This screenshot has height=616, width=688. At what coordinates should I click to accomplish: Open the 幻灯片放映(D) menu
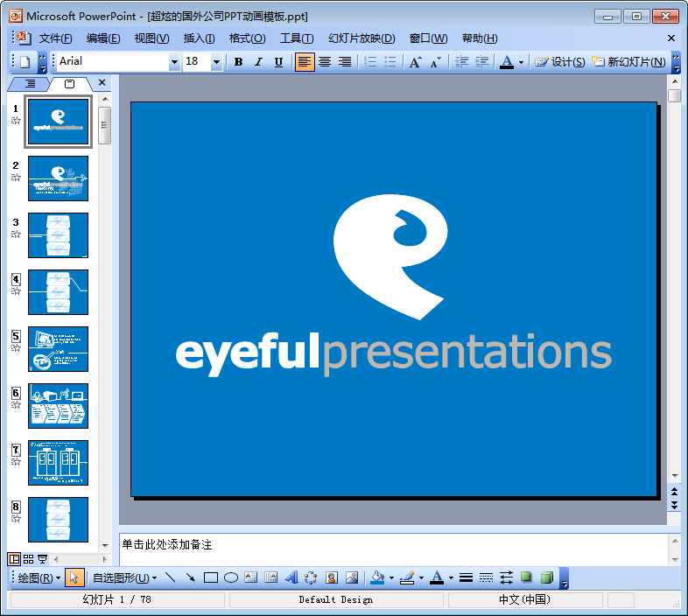pyautogui.click(x=362, y=38)
